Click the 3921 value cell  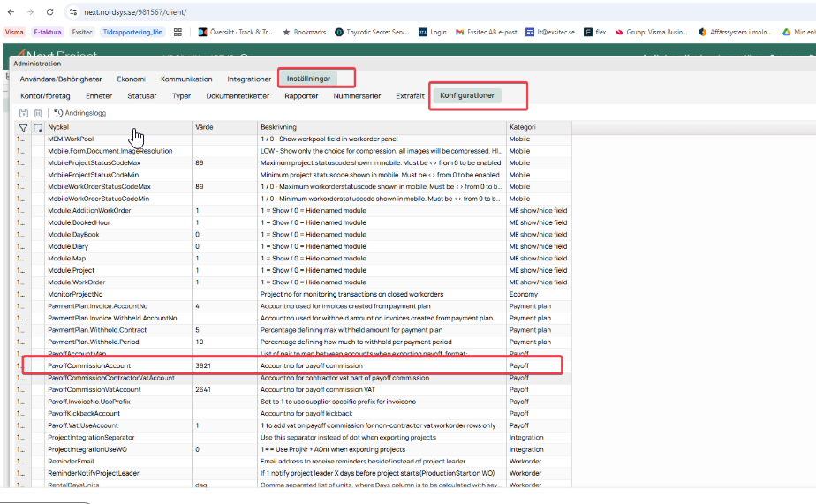pos(204,365)
